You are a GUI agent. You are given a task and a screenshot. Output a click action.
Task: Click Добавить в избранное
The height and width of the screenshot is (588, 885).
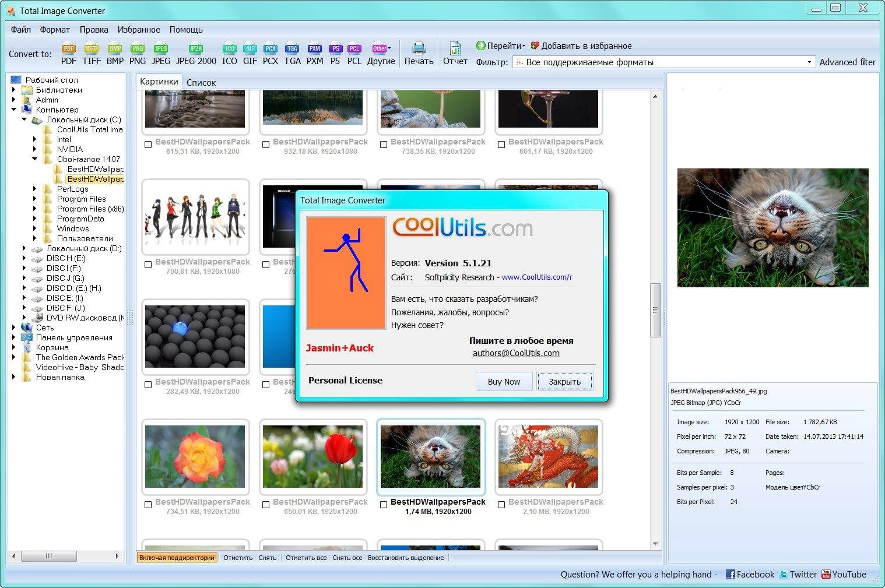[581, 45]
